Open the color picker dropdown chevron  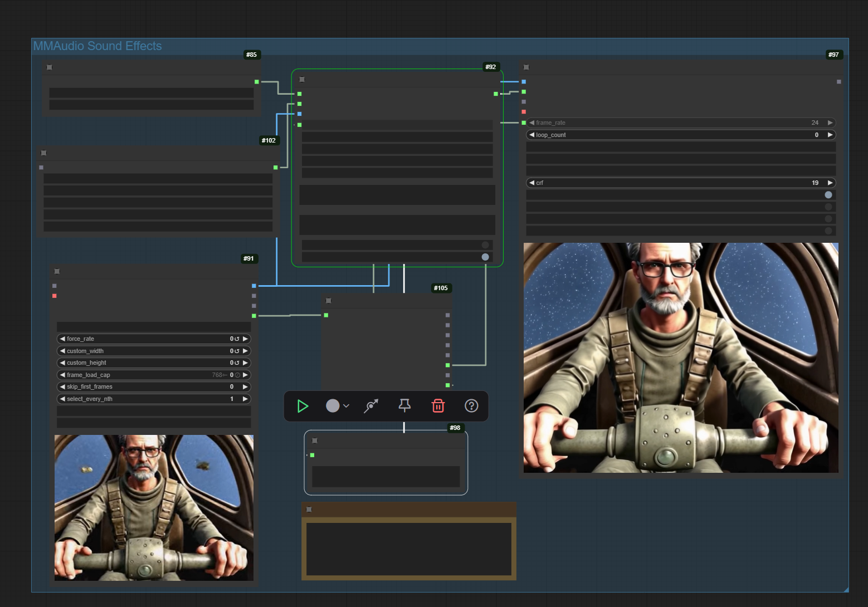tap(347, 406)
